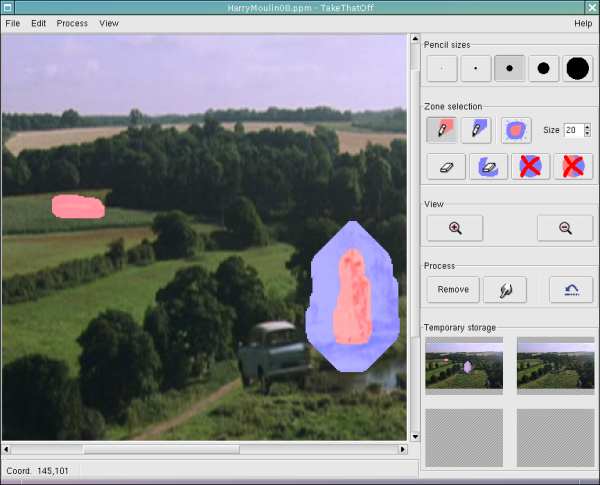The height and width of the screenshot is (485, 600).
Task: Click the Remove button
Action: [453, 290]
